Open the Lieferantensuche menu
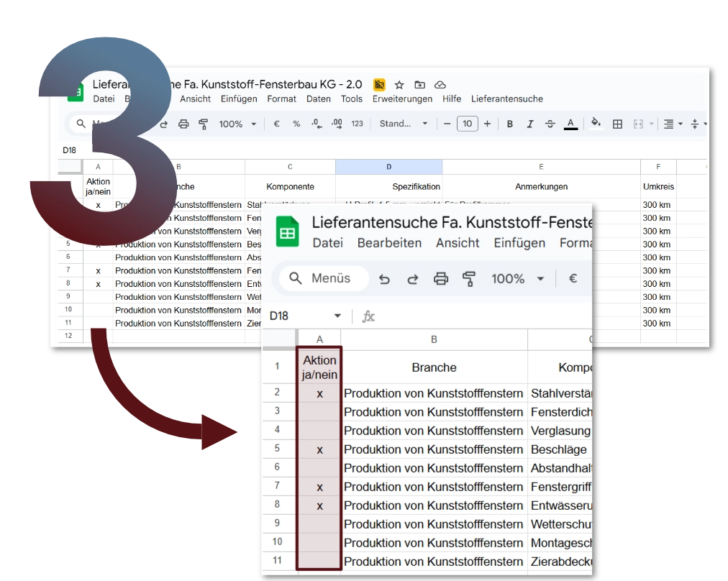 point(507,99)
